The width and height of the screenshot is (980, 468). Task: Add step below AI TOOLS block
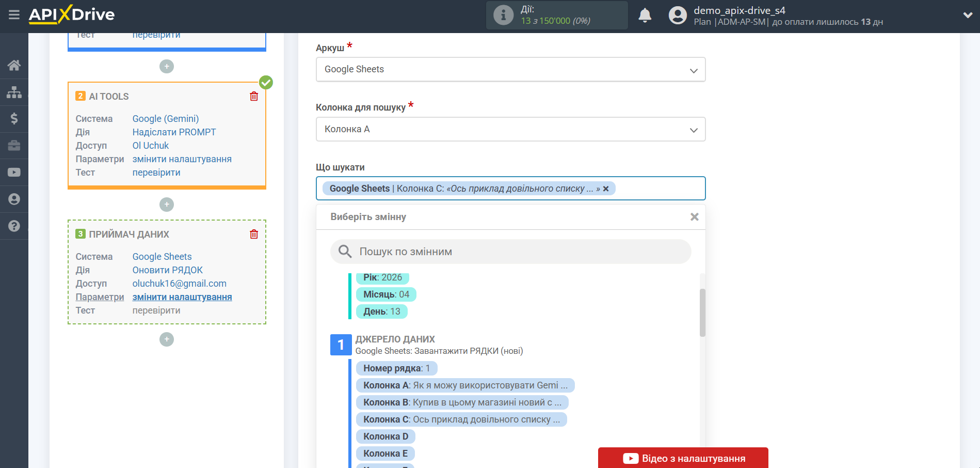166,205
